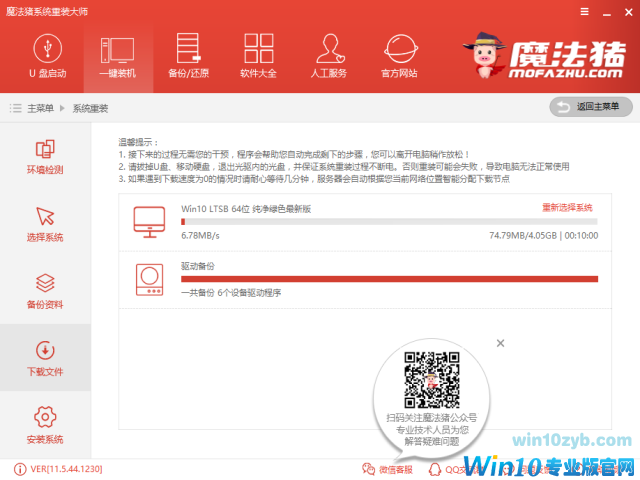The height and width of the screenshot is (480, 640).
Task: Select the 一键装机 tab
Action: tap(118, 56)
